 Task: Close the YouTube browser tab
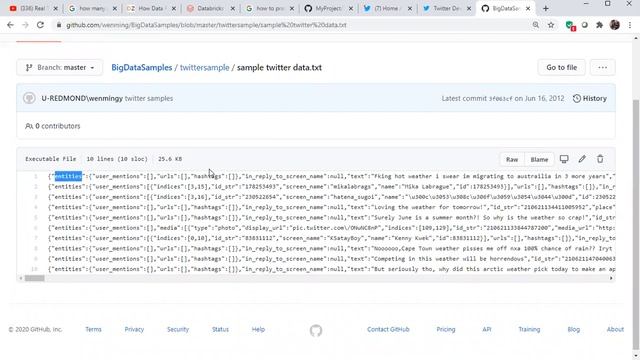pyautogui.click(x=56, y=8)
